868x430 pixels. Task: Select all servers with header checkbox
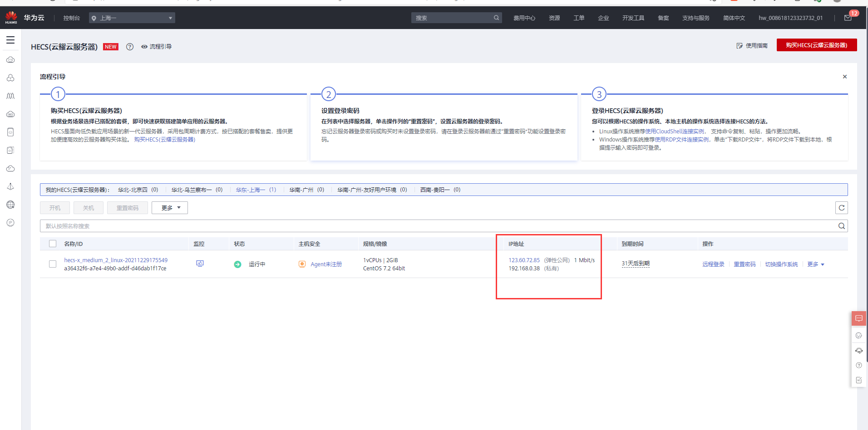click(53, 244)
